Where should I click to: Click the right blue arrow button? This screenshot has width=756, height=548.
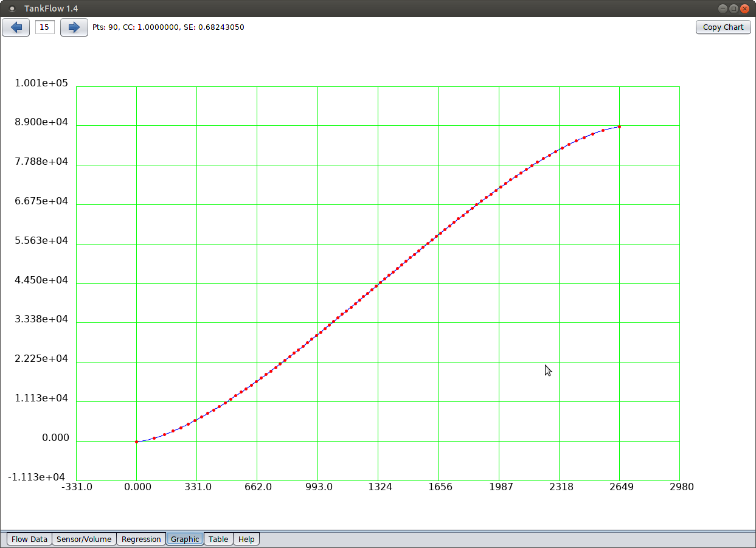click(x=74, y=27)
